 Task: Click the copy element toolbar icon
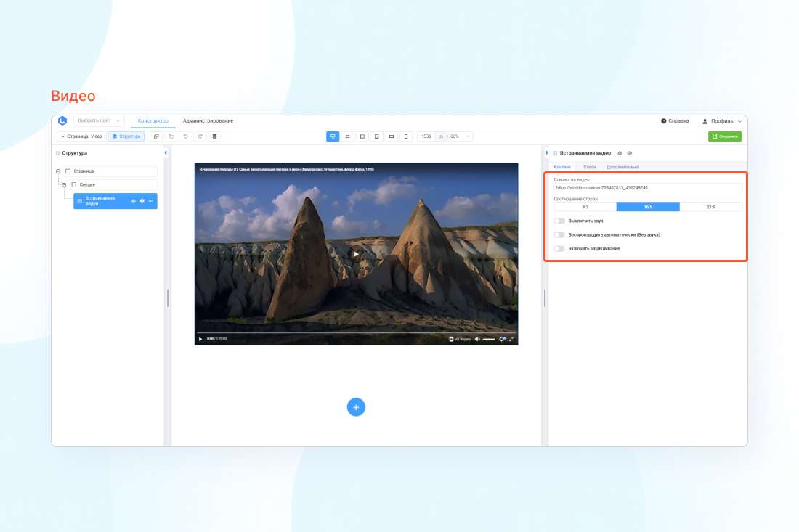[156, 136]
